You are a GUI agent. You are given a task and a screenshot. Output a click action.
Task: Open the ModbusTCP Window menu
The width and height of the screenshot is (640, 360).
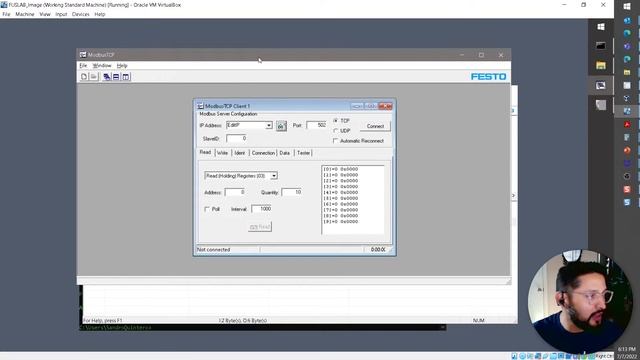pos(102,66)
